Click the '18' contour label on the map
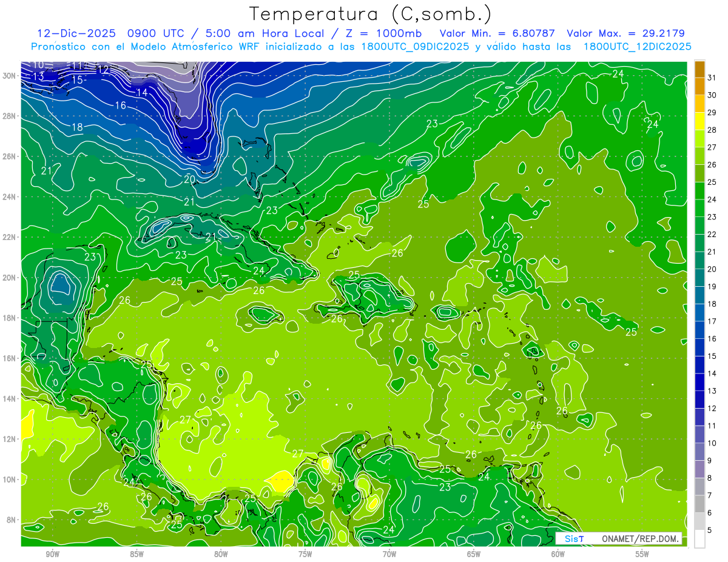 [77, 127]
